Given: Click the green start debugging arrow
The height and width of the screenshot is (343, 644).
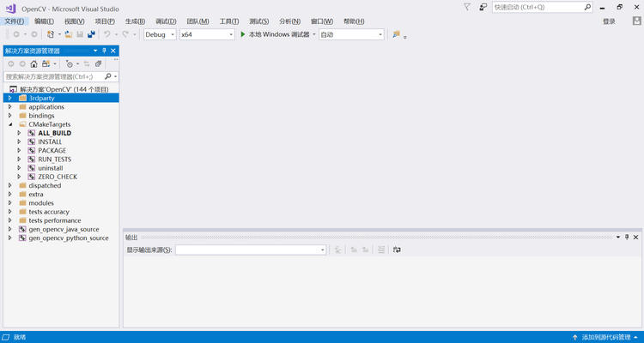Looking at the screenshot, I should [x=243, y=34].
